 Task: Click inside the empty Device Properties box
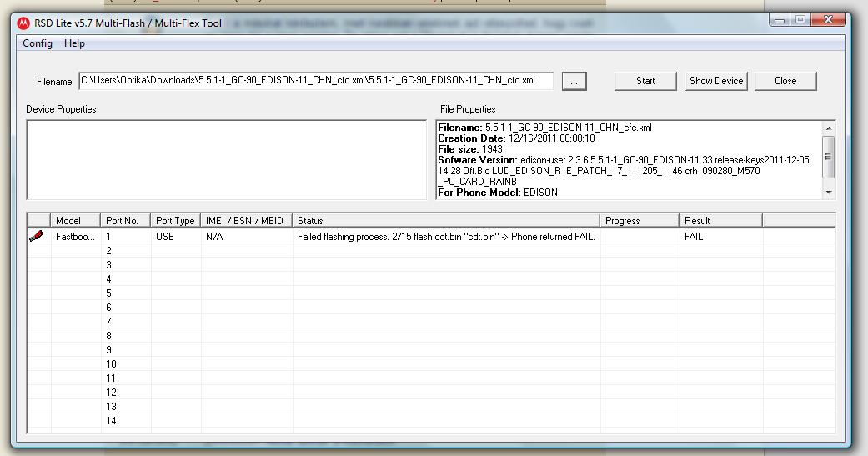pyautogui.click(x=227, y=160)
